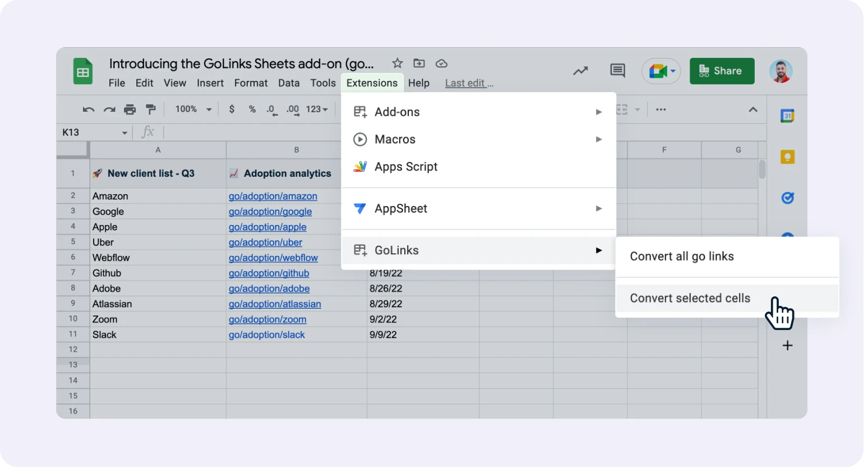Format value as percent
This screenshot has width=868, height=467.
[252, 109]
